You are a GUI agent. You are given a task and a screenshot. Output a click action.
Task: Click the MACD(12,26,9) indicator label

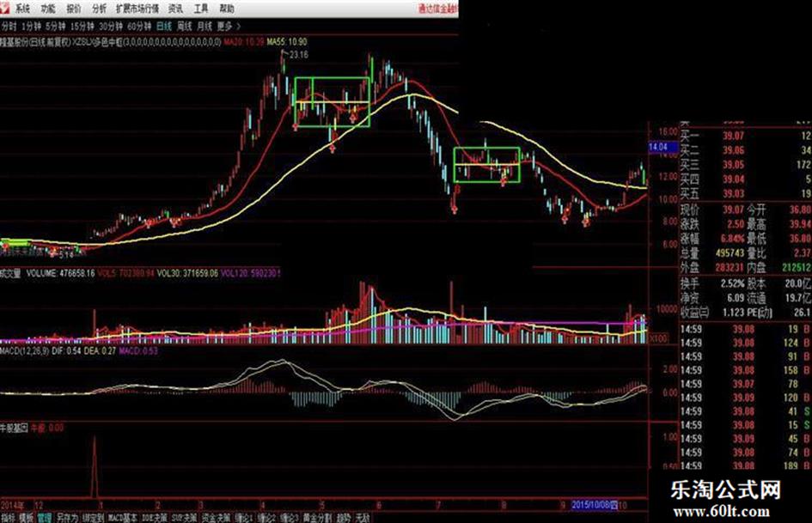pyautogui.click(x=24, y=351)
